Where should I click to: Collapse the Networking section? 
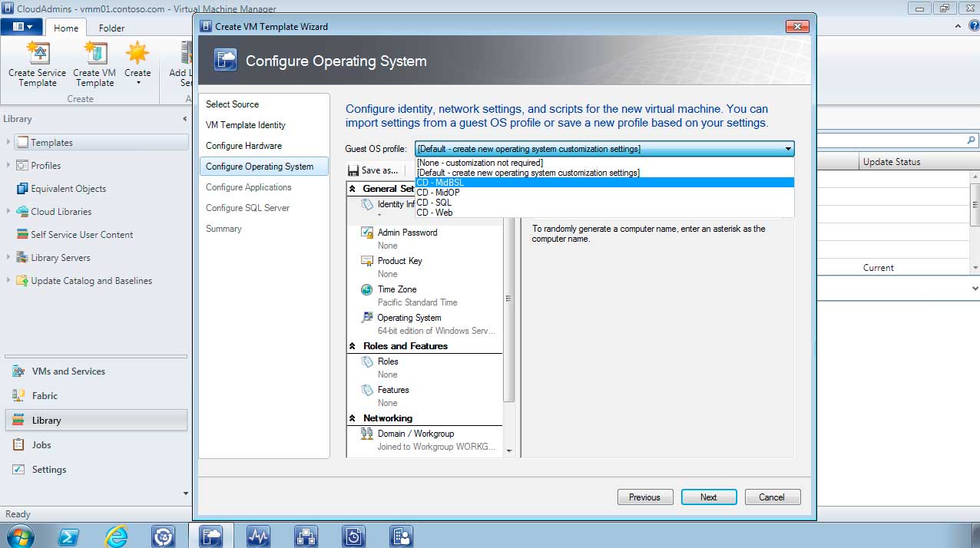coord(353,418)
